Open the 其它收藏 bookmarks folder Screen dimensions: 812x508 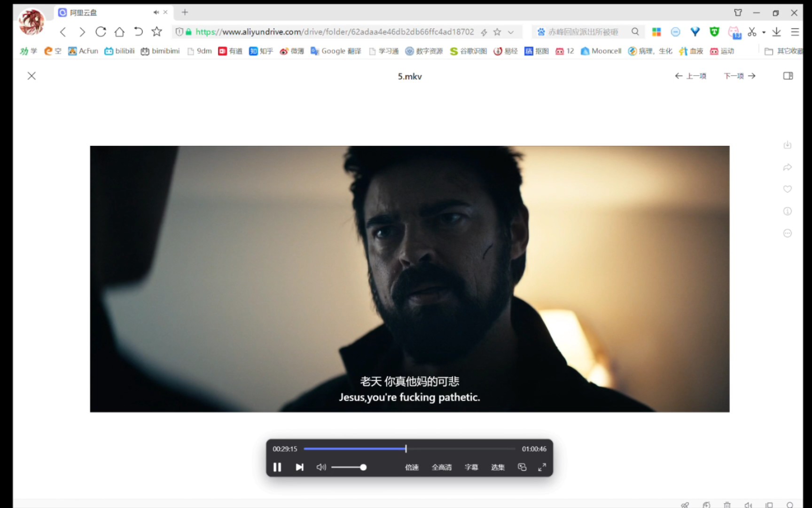click(783, 51)
